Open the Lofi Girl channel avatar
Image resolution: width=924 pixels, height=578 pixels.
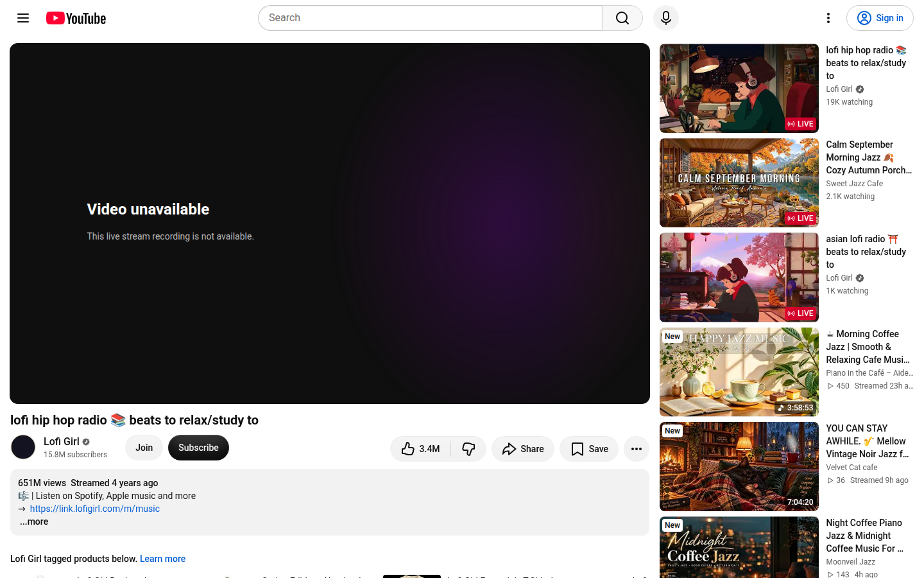point(23,447)
